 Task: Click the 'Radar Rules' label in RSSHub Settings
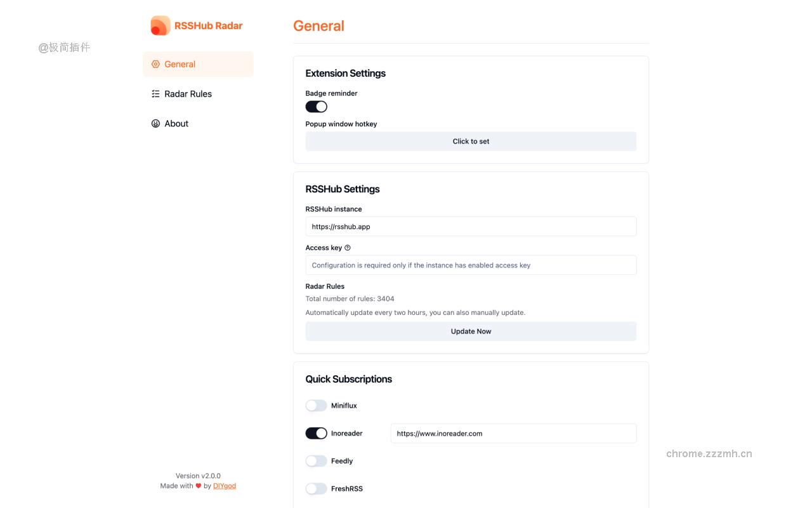(325, 286)
